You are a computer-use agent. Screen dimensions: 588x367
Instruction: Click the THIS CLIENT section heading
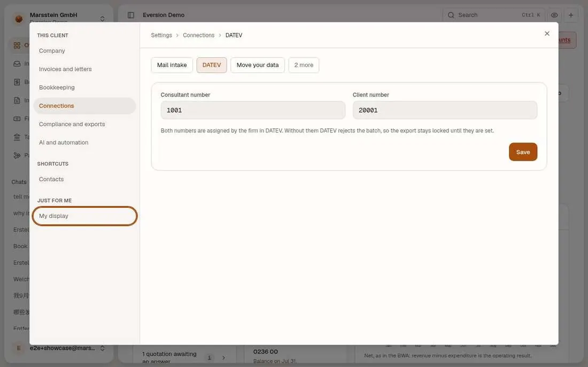52,35
